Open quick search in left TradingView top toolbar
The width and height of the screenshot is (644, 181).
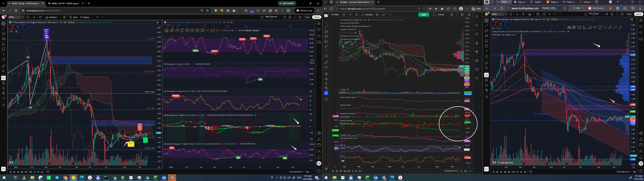285,17
